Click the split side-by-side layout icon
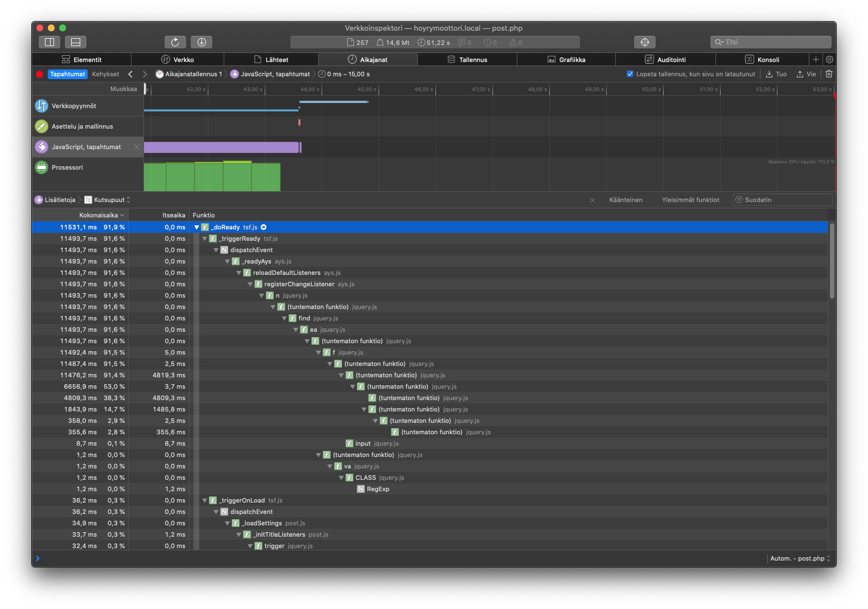 point(50,42)
